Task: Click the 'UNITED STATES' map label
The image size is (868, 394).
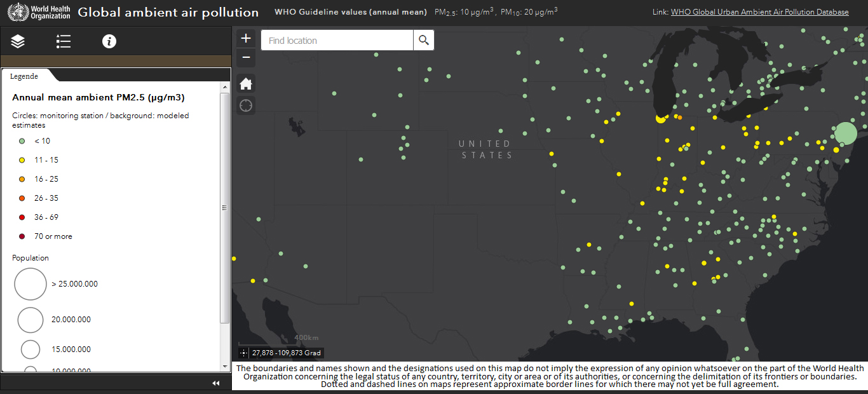Action: click(486, 149)
